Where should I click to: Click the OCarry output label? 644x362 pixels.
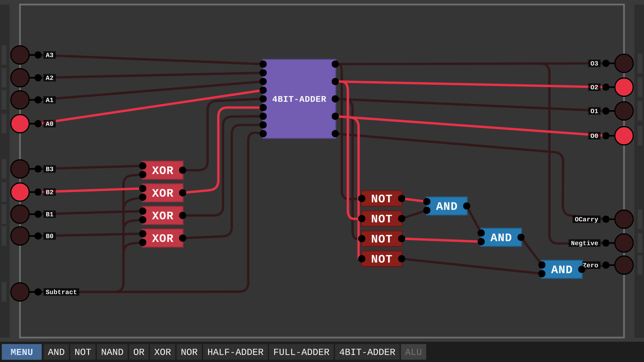click(587, 219)
